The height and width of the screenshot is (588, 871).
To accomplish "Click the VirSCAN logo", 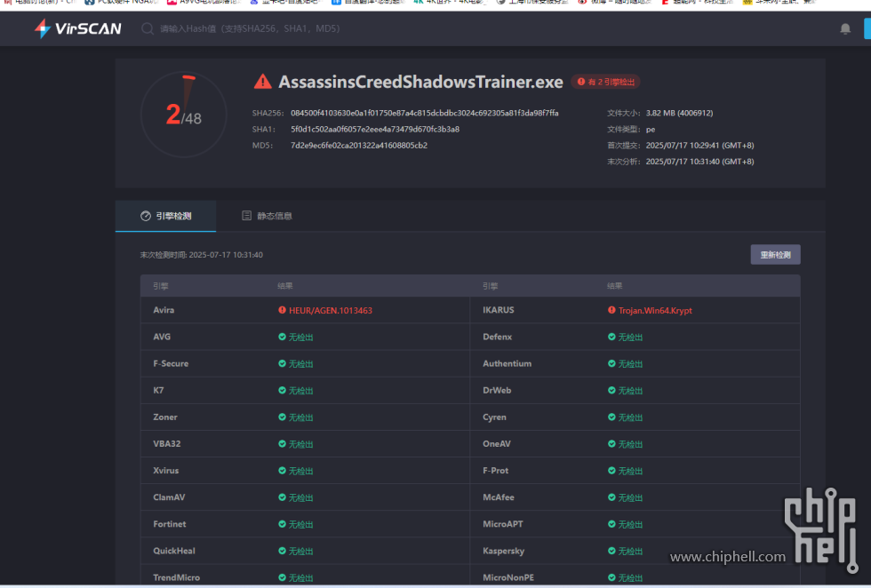I will [x=78, y=28].
